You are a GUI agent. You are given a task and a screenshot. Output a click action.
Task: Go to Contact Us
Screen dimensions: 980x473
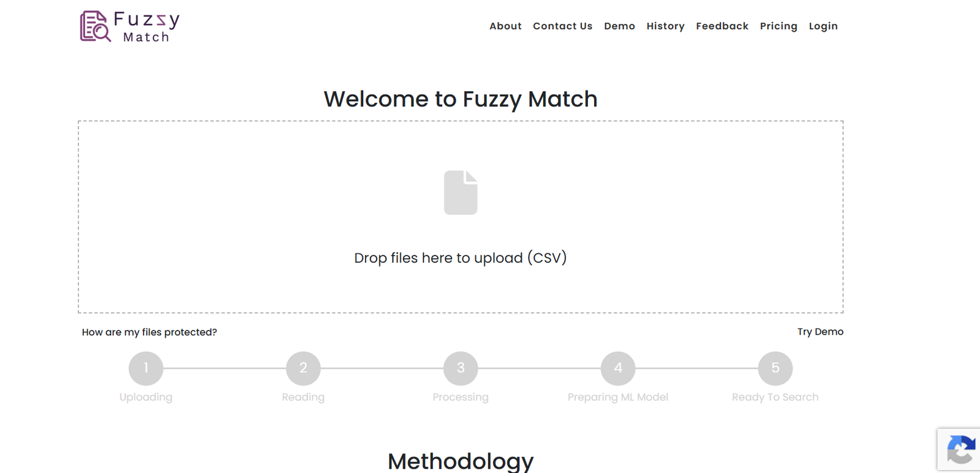pyautogui.click(x=563, y=26)
